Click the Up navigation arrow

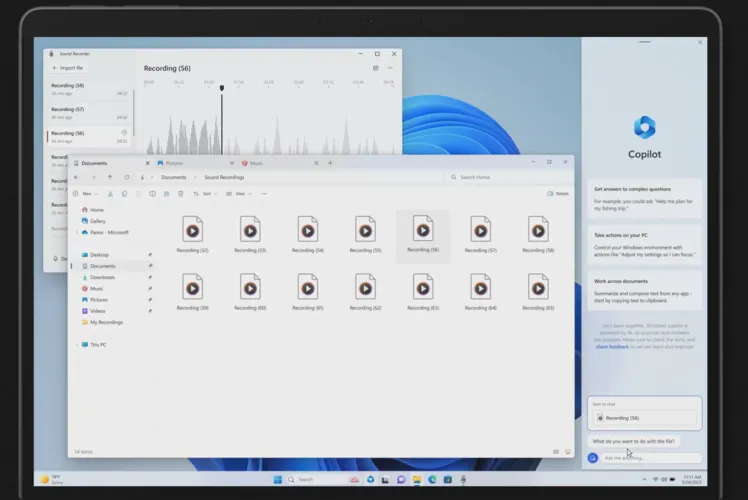(110, 177)
